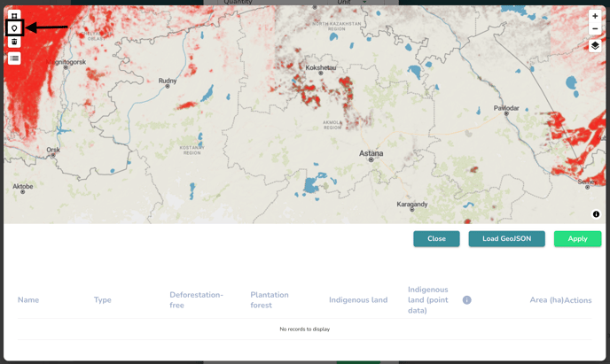610x364 pixels.
Task: Click the 'No records to display' text
Action: (305, 329)
